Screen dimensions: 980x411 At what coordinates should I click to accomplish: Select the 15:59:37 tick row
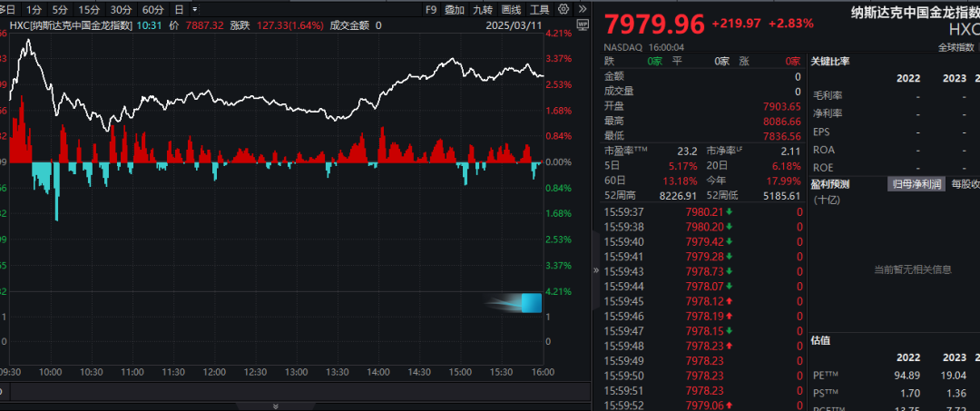pyautogui.click(x=703, y=211)
